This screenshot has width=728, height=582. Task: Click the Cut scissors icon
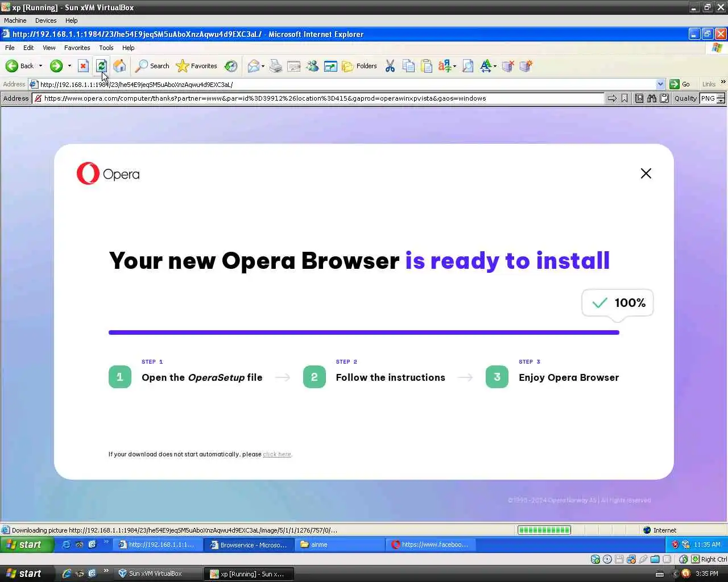(390, 66)
